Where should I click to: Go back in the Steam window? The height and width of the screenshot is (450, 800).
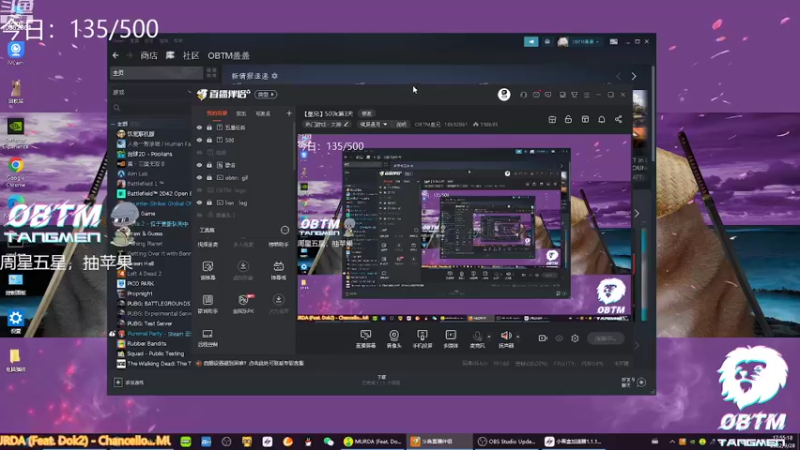click(116, 55)
